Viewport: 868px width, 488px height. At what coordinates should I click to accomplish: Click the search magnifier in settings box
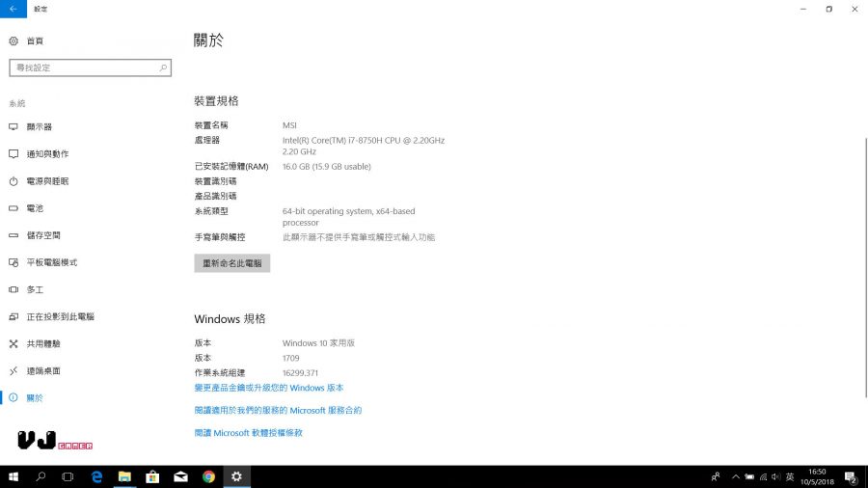[163, 68]
